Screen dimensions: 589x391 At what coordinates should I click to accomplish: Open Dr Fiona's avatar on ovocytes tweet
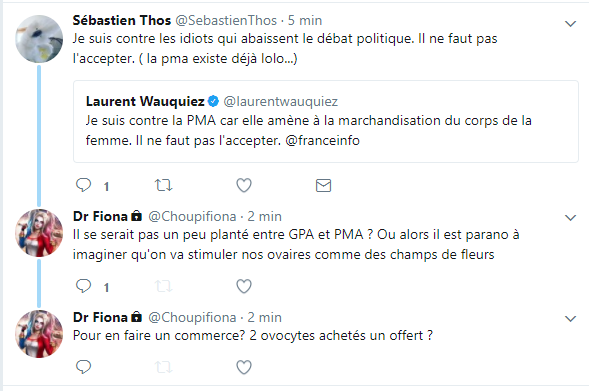39,334
